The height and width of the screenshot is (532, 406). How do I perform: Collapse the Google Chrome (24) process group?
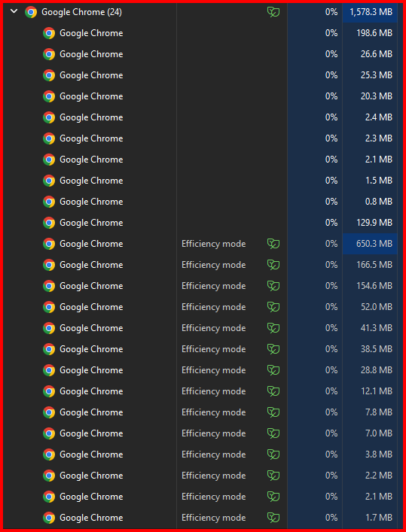(14, 11)
